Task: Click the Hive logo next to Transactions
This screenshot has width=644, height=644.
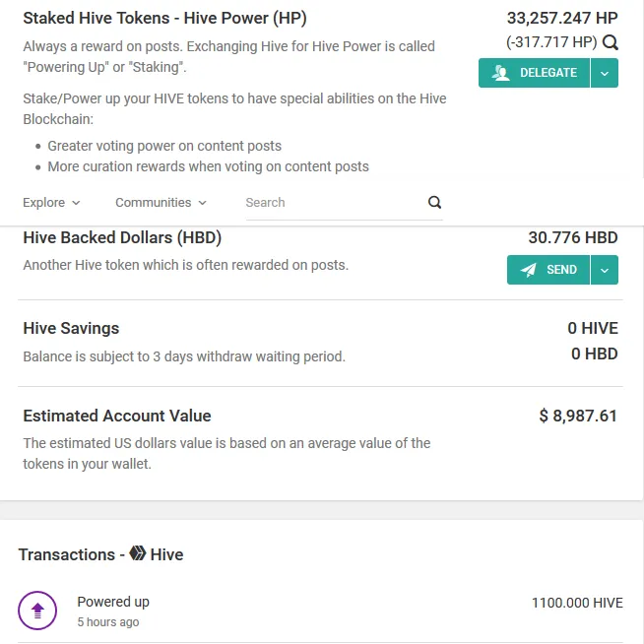Action: [138, 553]
